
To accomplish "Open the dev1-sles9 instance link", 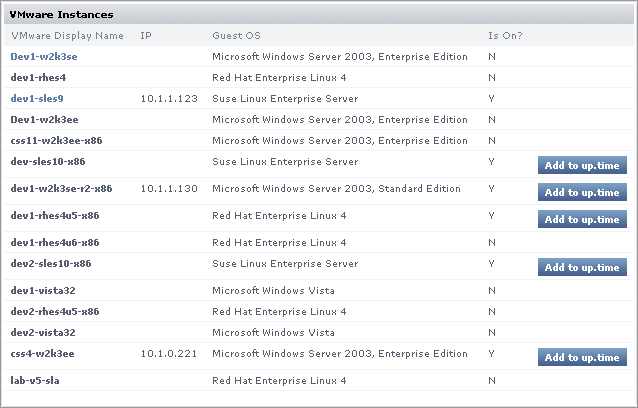I will (37, 99).
